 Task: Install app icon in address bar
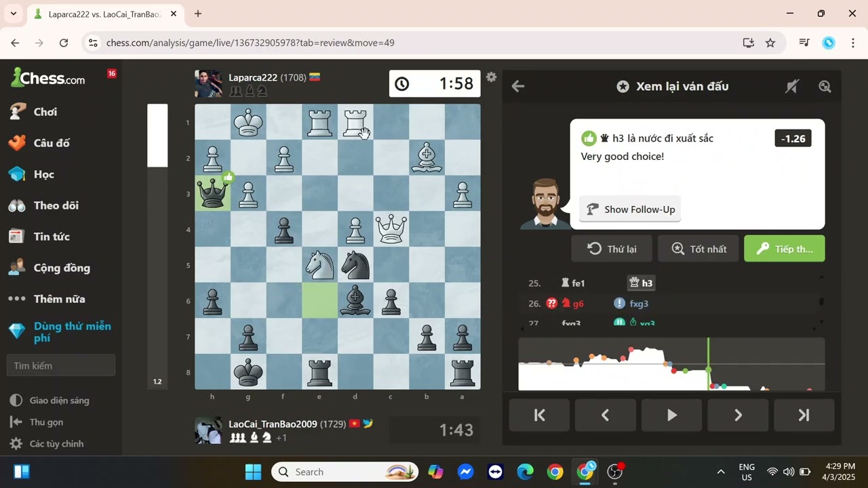click(749, 43)
